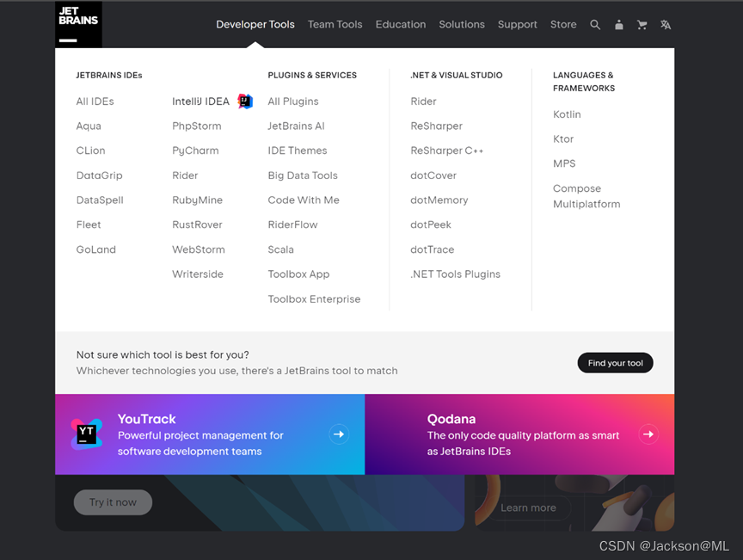Open the Support menu
The image size is (743, 560).
[518, 24]
